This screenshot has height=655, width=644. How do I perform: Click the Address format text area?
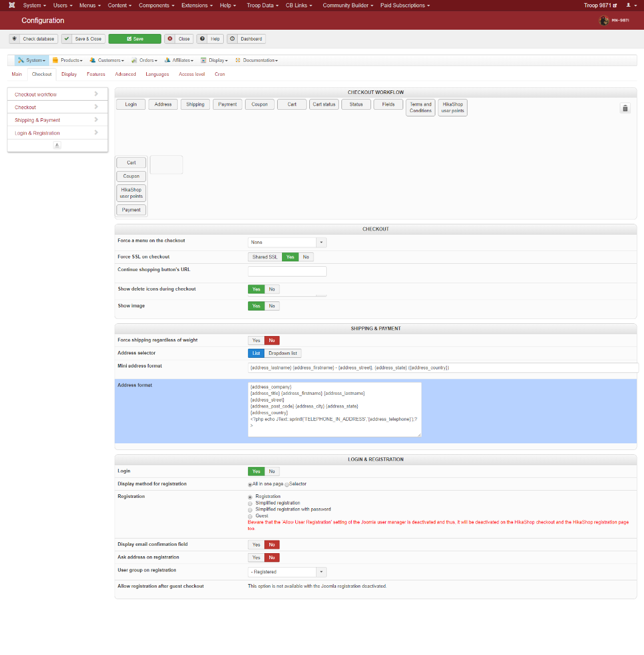335,410
